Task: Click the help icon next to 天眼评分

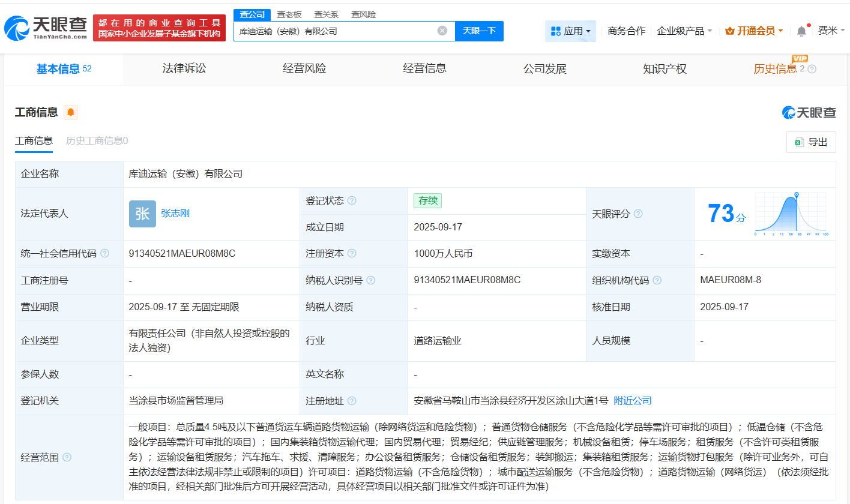Action: 638,214
